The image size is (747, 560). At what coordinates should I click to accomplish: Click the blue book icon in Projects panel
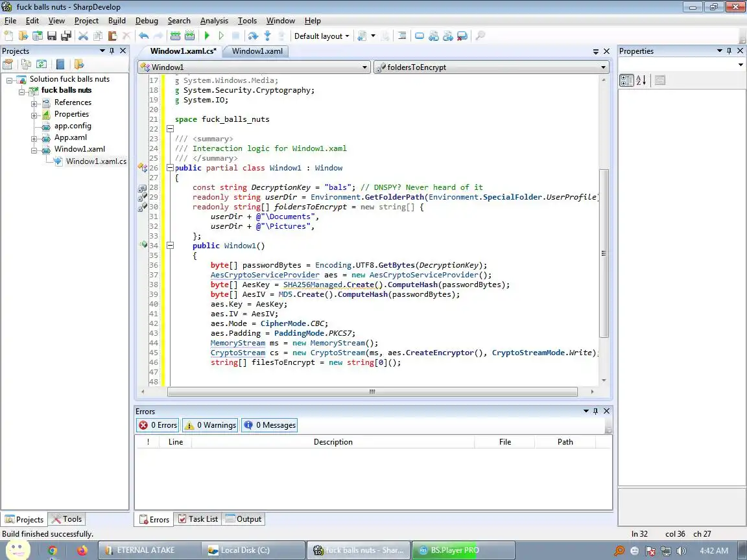(60, 64)
